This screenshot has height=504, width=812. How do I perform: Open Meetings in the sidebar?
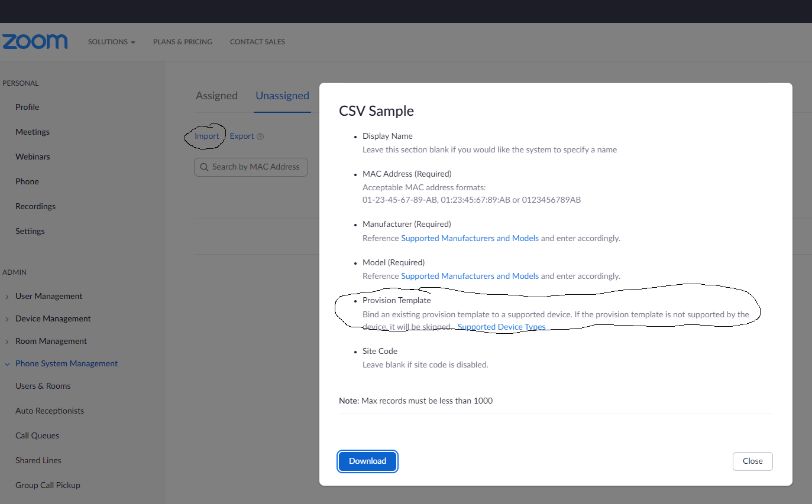pyautogui.click(x=33, y=132)
